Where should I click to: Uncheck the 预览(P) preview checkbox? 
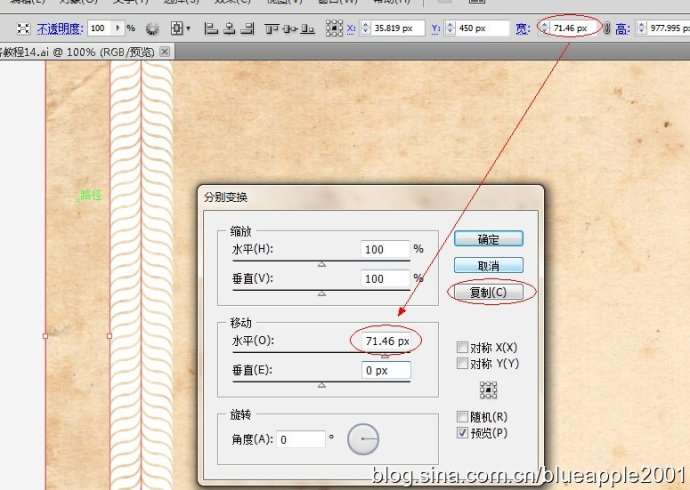point(462,433)
